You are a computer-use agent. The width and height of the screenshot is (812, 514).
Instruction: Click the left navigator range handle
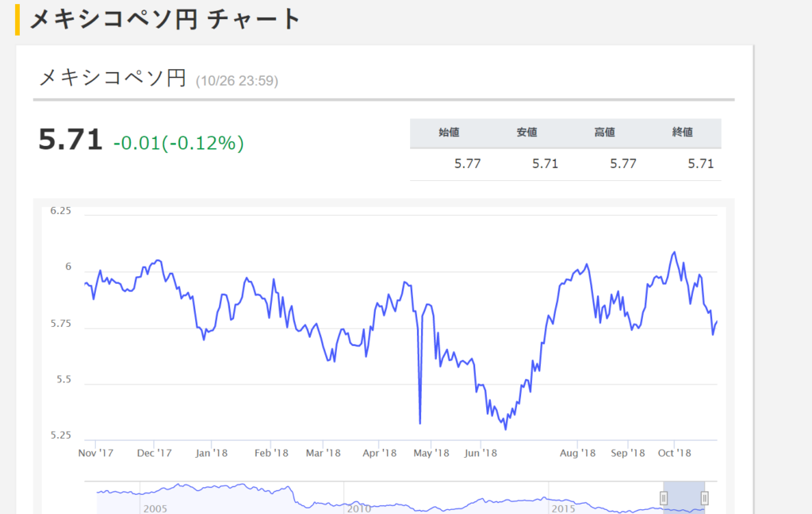click(x=664, y=498)
